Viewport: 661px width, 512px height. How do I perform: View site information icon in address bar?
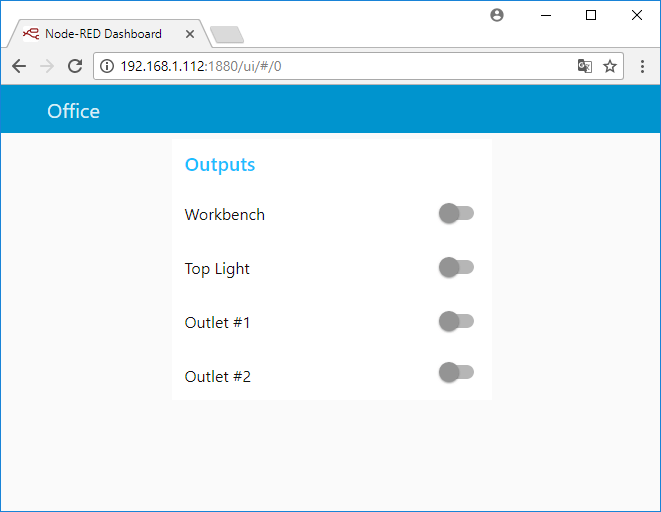click(108, 66)
